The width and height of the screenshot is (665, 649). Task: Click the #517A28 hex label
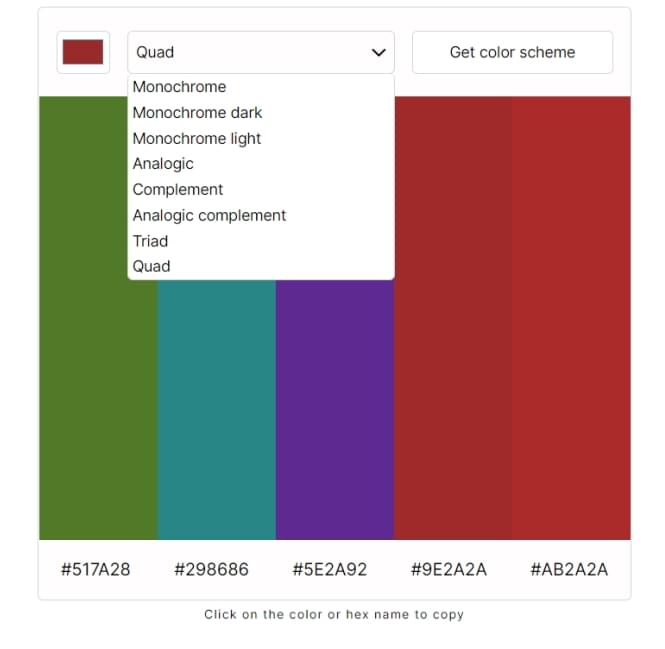pos(95,570)
